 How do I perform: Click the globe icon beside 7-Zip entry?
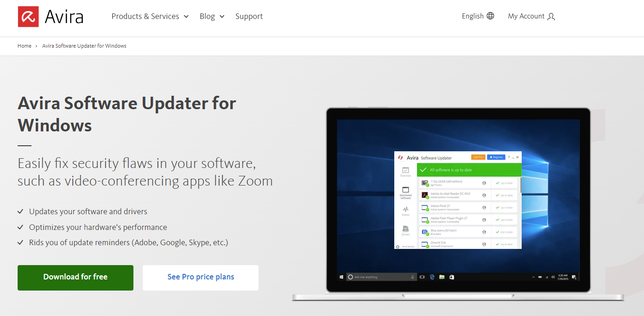tap(484, 183)
